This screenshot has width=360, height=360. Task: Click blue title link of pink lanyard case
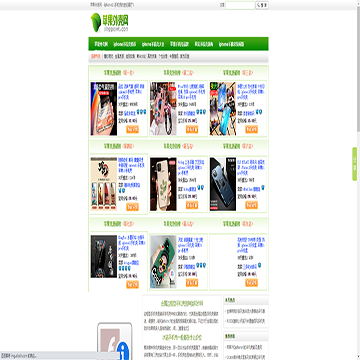(x=192, y=92)
